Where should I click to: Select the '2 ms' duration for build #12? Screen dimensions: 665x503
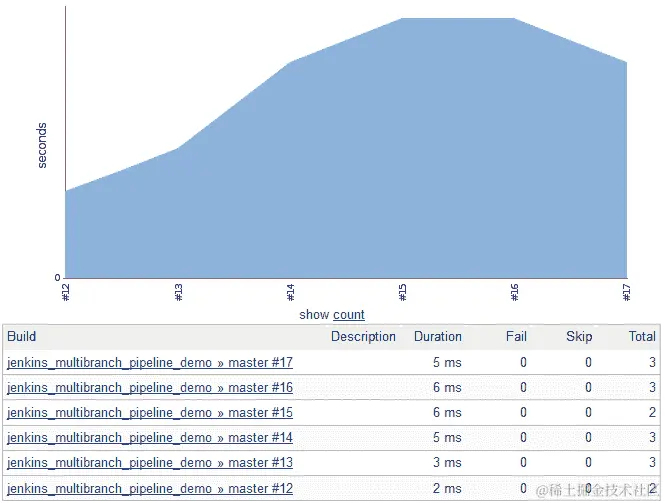(x=447, y=489)
